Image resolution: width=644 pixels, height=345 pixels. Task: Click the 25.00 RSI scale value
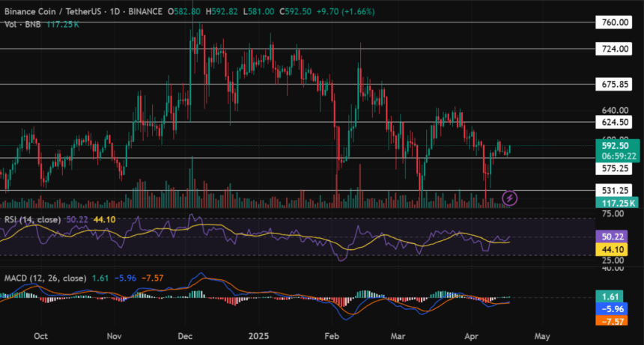coord(613,260)
